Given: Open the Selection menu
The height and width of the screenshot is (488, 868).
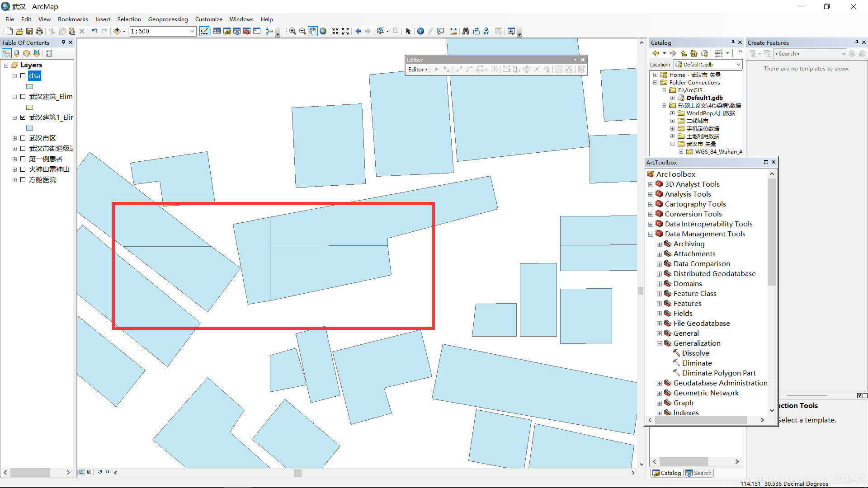Looking at the screenshot, I should pyautogui.click(x=128, y=19).
